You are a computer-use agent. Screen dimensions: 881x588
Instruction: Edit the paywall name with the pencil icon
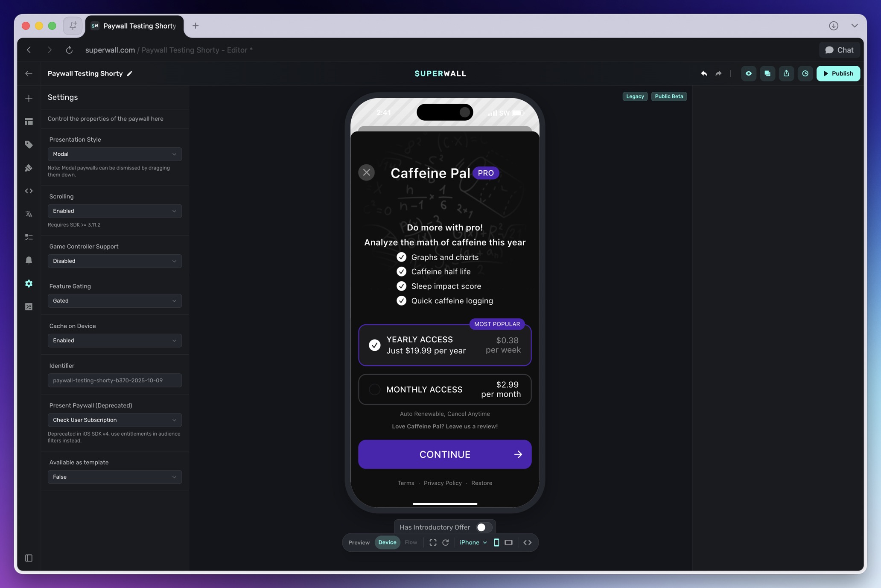tap(130, 73)
